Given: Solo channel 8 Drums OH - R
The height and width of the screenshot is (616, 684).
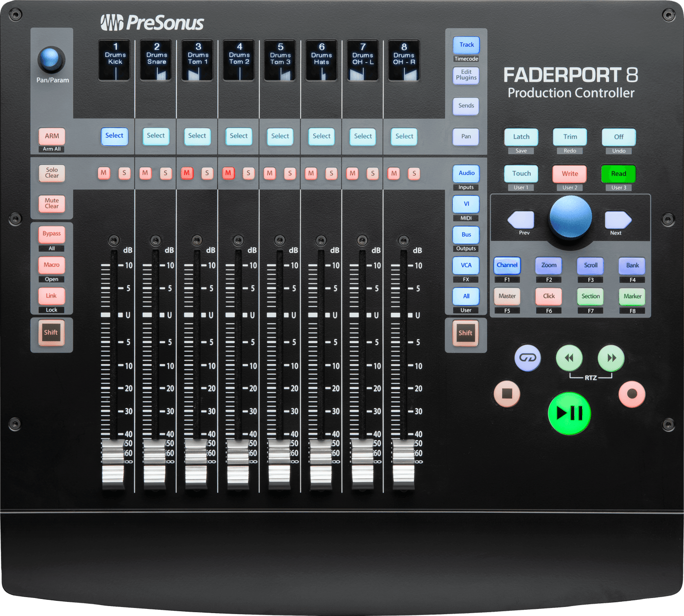Looking at the screenshot, I should (414, 174).
